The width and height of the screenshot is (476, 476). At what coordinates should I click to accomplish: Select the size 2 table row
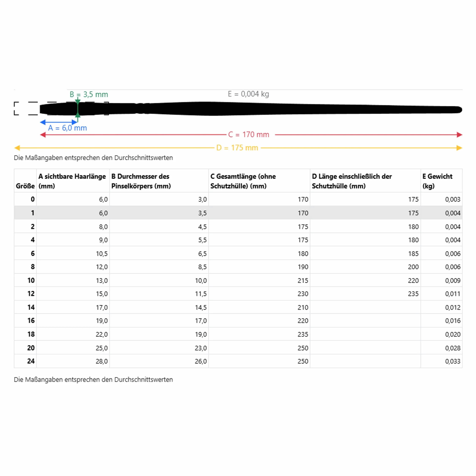click(238, 226)
